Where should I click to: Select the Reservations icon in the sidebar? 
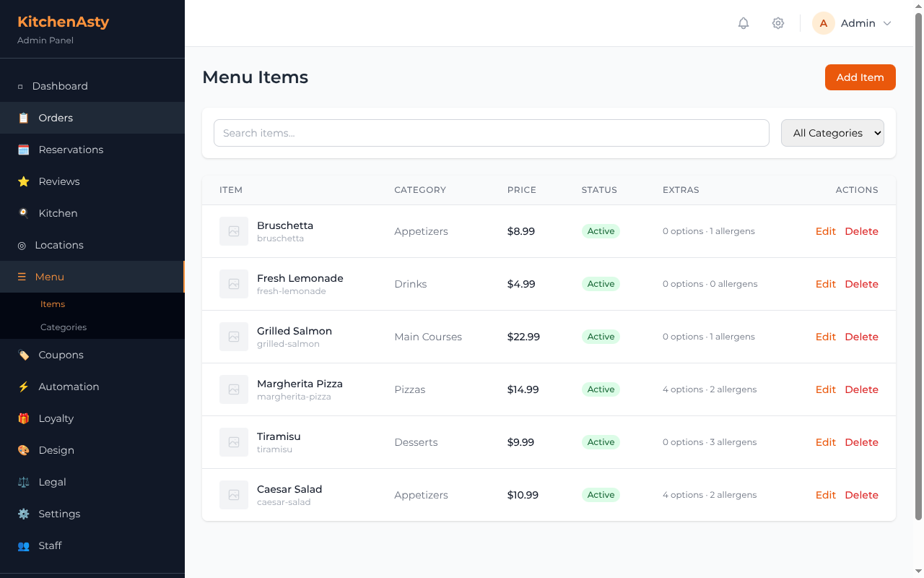[24, 149]
